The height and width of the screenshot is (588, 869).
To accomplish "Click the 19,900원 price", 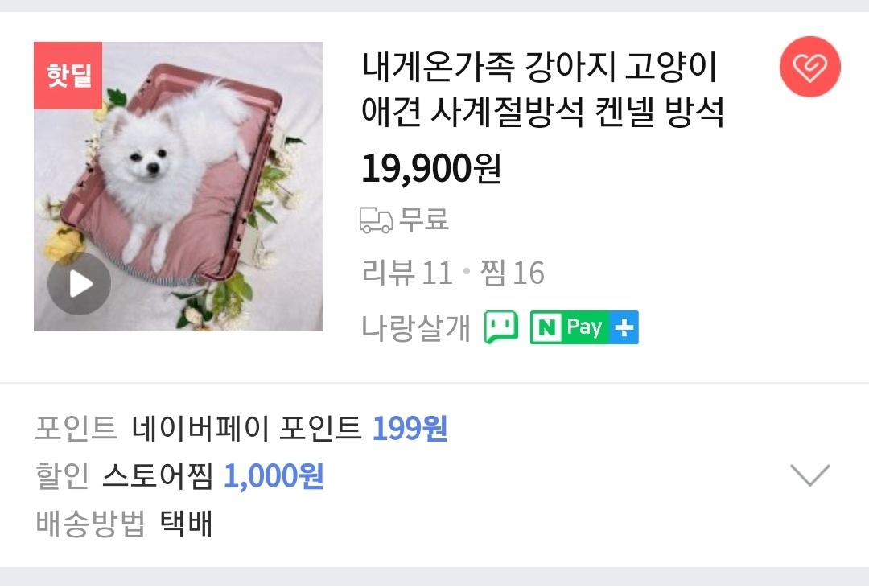I will point(431,168).
